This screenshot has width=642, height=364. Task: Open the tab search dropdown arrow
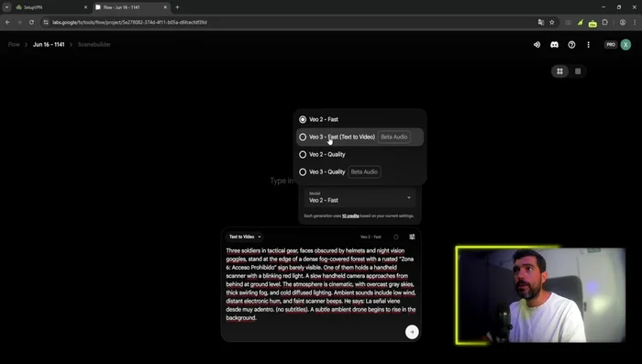tap(6, 7)
